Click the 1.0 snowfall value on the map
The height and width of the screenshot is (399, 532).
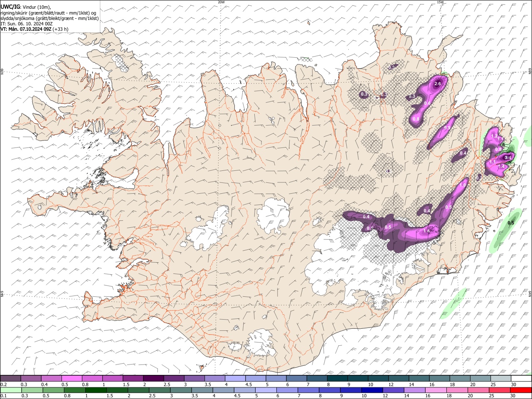click(x=463, y=185)
